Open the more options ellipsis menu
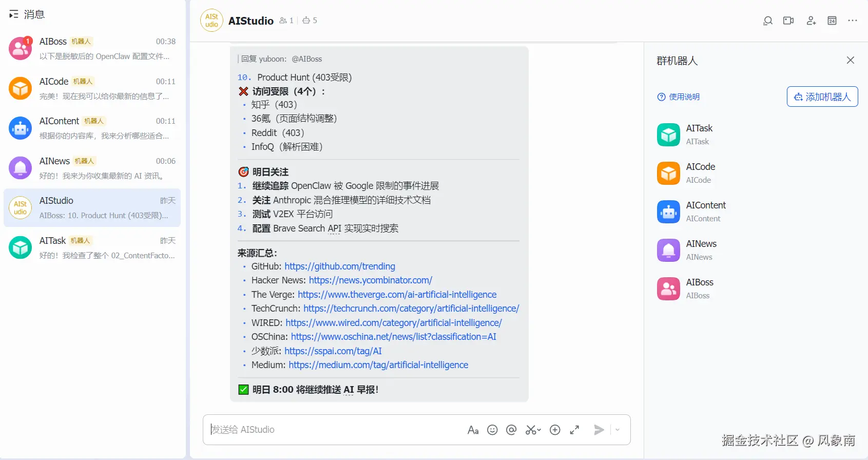 [x=853, y=21]
